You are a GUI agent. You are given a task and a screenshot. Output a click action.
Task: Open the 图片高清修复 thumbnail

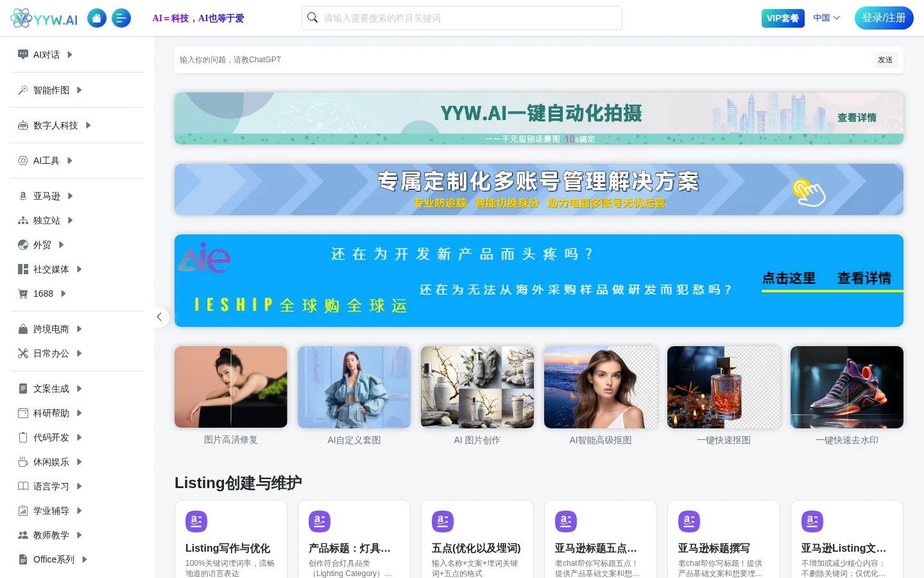(231, 387)
